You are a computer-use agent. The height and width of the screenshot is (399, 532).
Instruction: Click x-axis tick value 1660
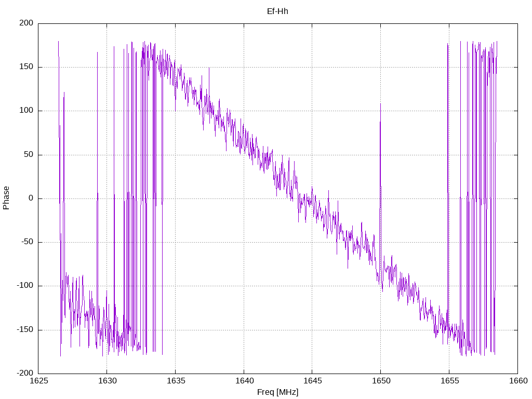[518, 381]
